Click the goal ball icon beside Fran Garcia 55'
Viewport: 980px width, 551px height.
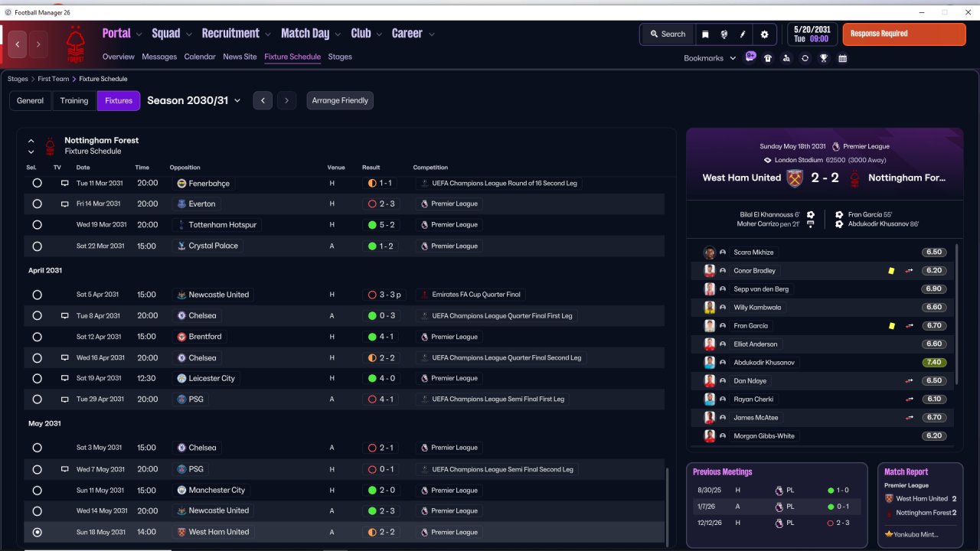click(x=839, y=215)
